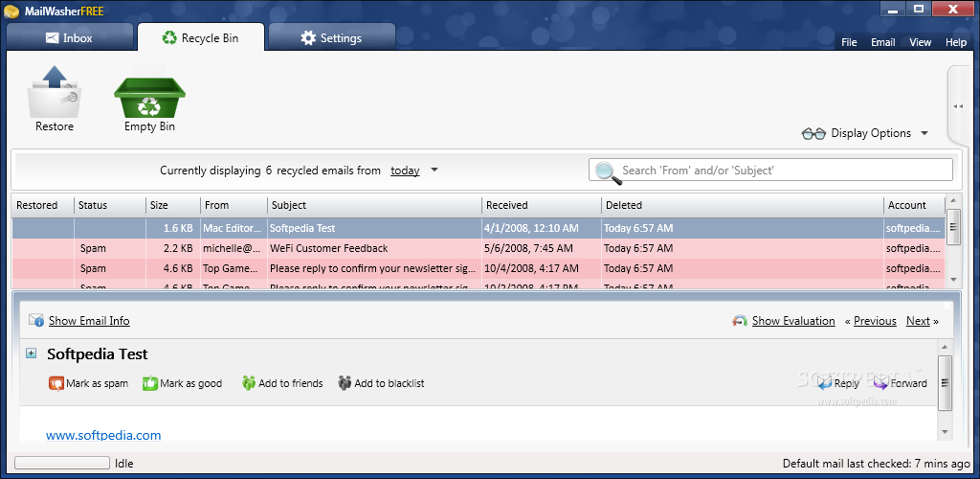
Task: Click the email list scrollbar thumb
Action: 953,227
